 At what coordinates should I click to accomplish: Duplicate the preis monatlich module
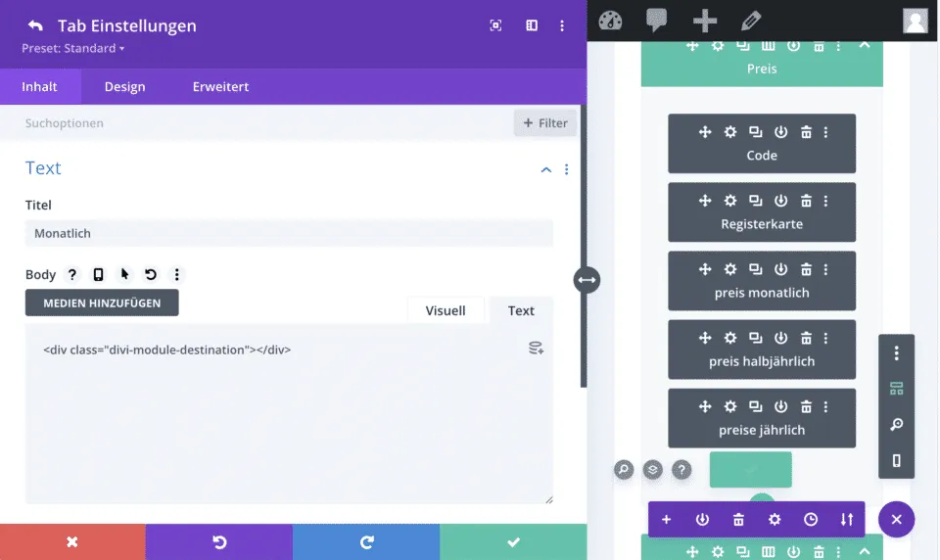click(755, 269)
